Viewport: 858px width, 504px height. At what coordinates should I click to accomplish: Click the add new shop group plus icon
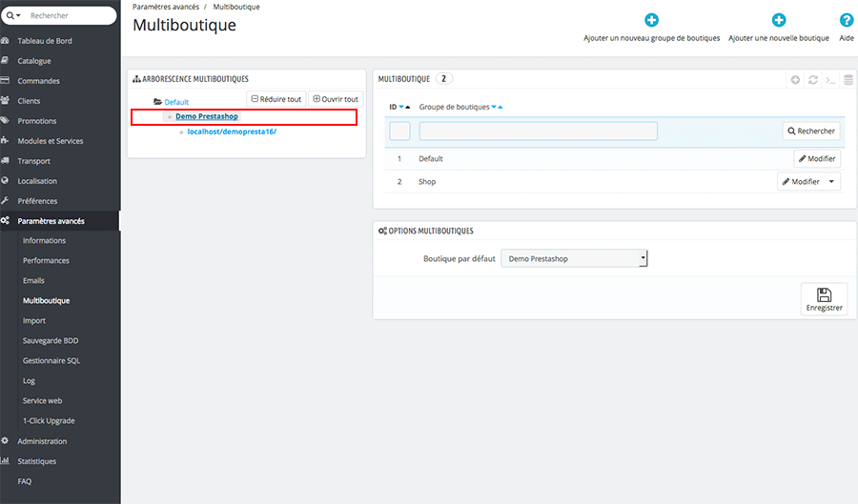click(651, 20)
